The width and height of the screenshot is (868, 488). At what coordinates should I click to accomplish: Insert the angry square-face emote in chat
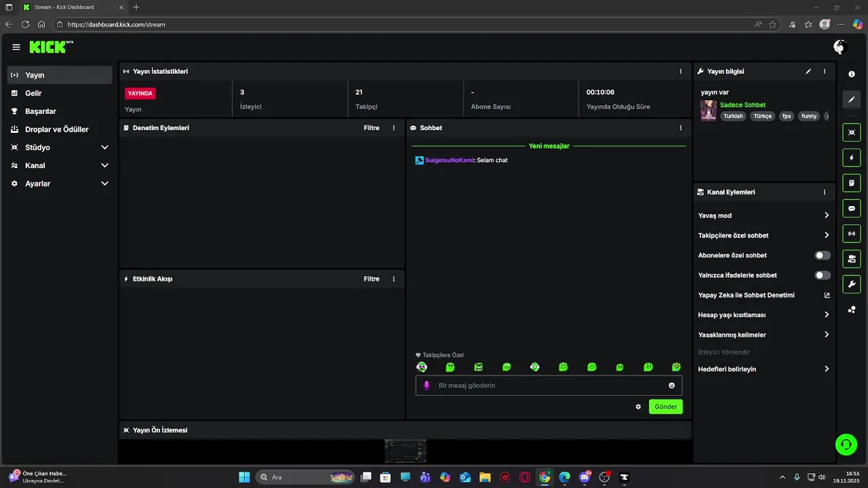(x=478, y=367)
